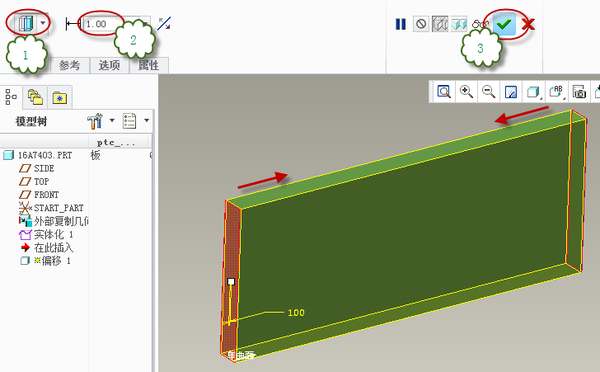Screen dimensions: 600x372
Task: Refit the view with the zoom-fit icon
Action: [x=444, y=92]
